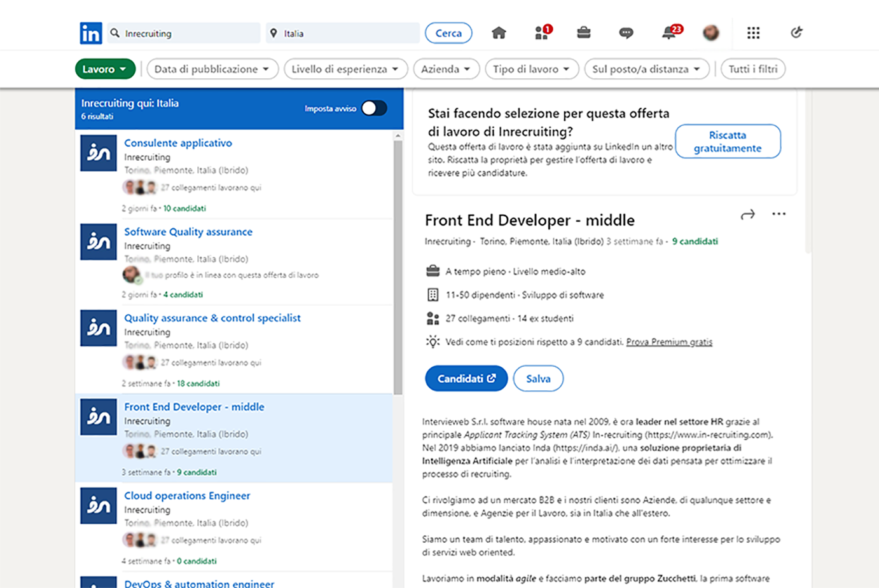Open Software Quality assurance job listing
This screenshot has height=588, width=879.
coord(188,232)
